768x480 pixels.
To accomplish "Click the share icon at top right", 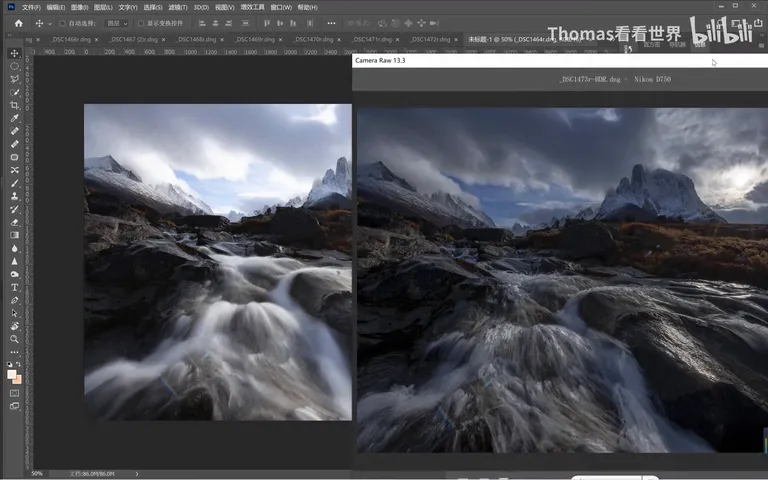I will (759, 23).
